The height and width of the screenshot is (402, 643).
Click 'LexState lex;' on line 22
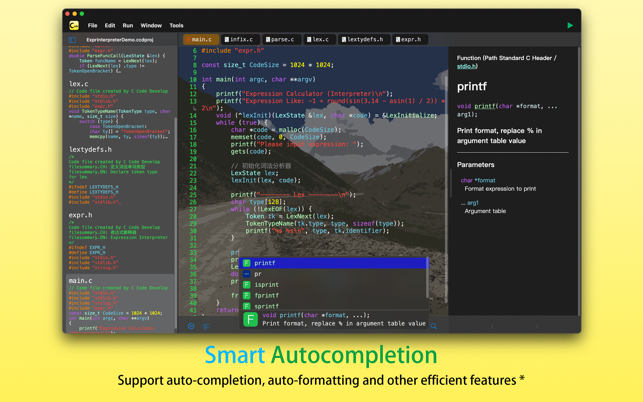point(254,173)
